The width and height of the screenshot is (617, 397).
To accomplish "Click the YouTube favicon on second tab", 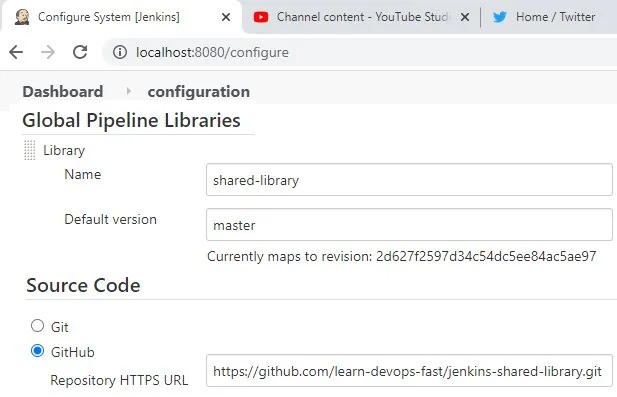I will (261, 17).
